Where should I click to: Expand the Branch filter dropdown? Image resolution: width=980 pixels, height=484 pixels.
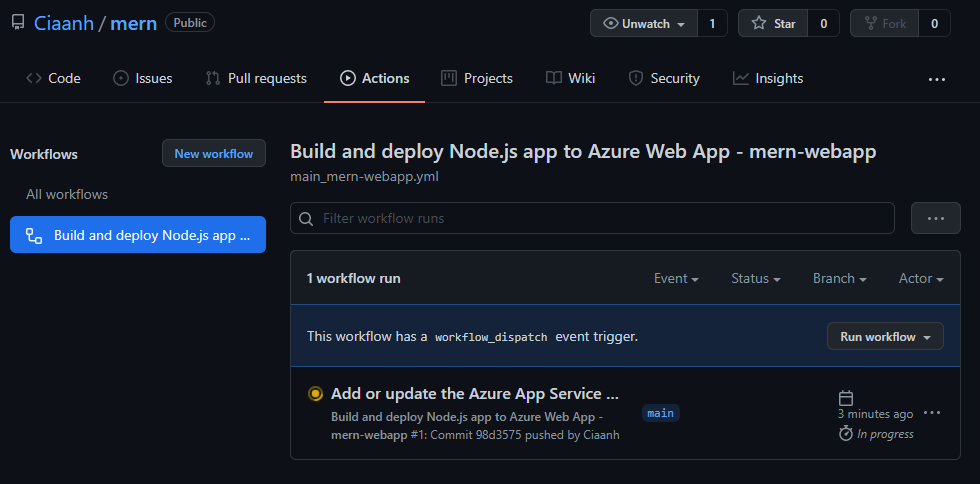coord(839,278)
